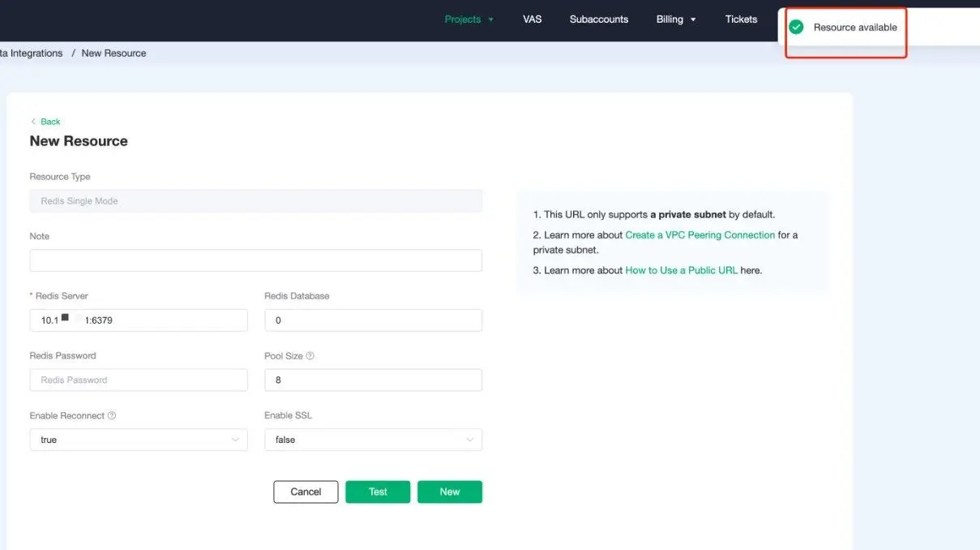The width and height of the screenshot is (980, 550).
Task: Create the resource with the New button
Action: 449,491
